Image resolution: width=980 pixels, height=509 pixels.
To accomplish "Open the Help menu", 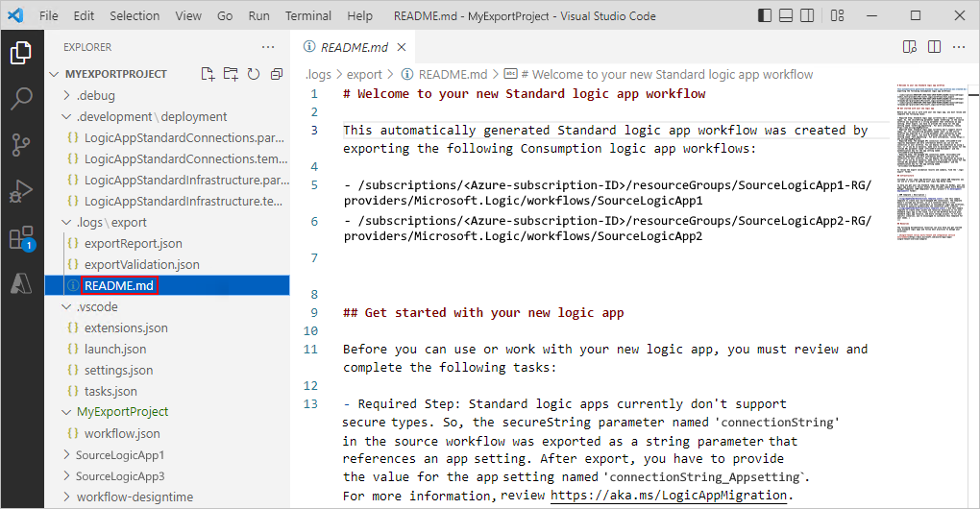I will pyautogui.click(x=360, y=15).
